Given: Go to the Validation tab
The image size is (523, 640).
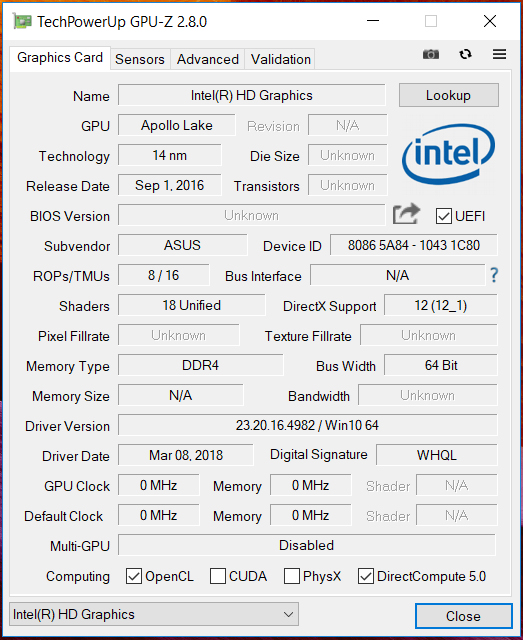Looking at the screenshot, I should pos(280,59).
